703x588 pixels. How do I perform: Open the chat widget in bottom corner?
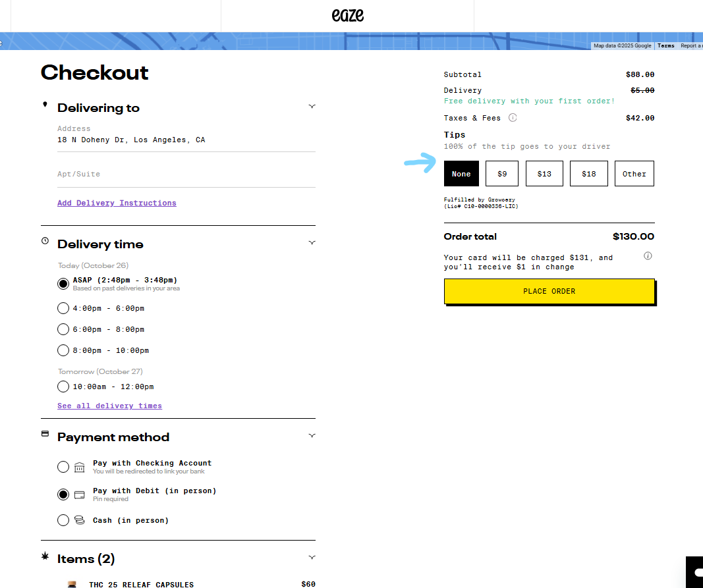click(x=696, y=572)
